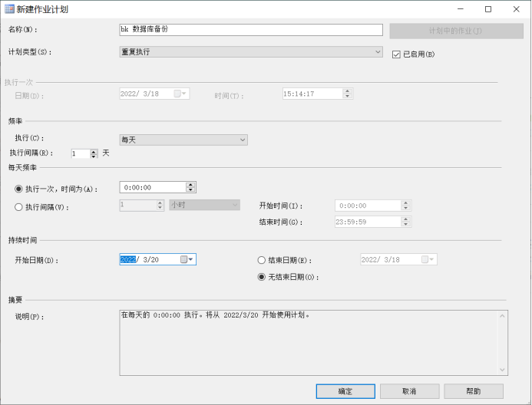Open calendar picker for 开始日期
Viewport: 532px width, 405px height.
coord(187,259)
